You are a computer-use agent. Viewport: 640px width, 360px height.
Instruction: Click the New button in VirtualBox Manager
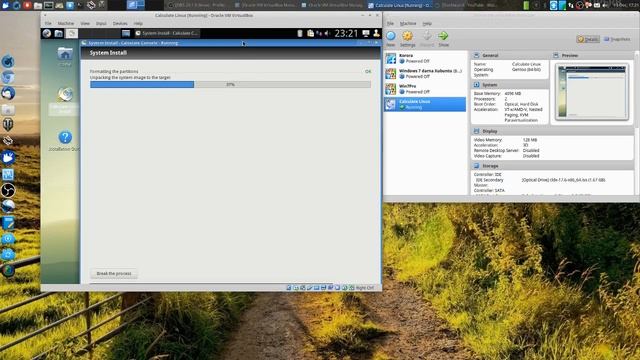(391, 38)
